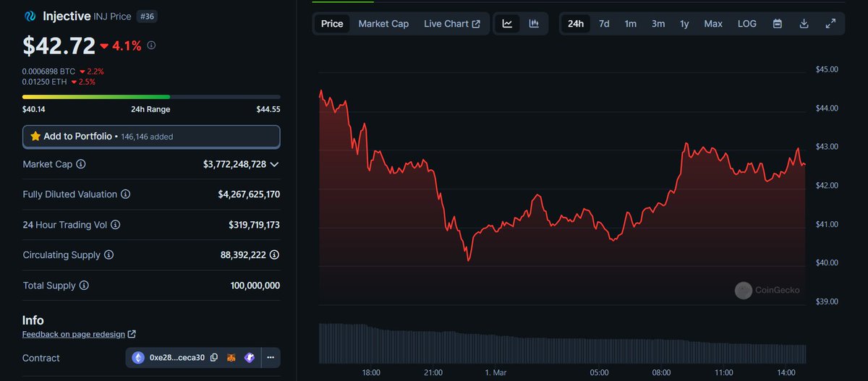Viewport: 868px width, 381px height.
Task: Open the calendar date range picker
Action: pos(778,24)
